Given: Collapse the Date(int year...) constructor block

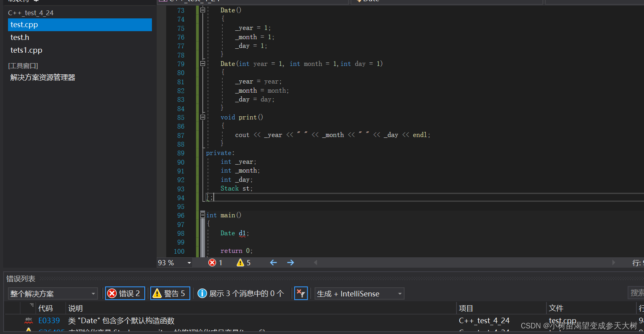Looking at the screenshot, I should click(203, 64).
